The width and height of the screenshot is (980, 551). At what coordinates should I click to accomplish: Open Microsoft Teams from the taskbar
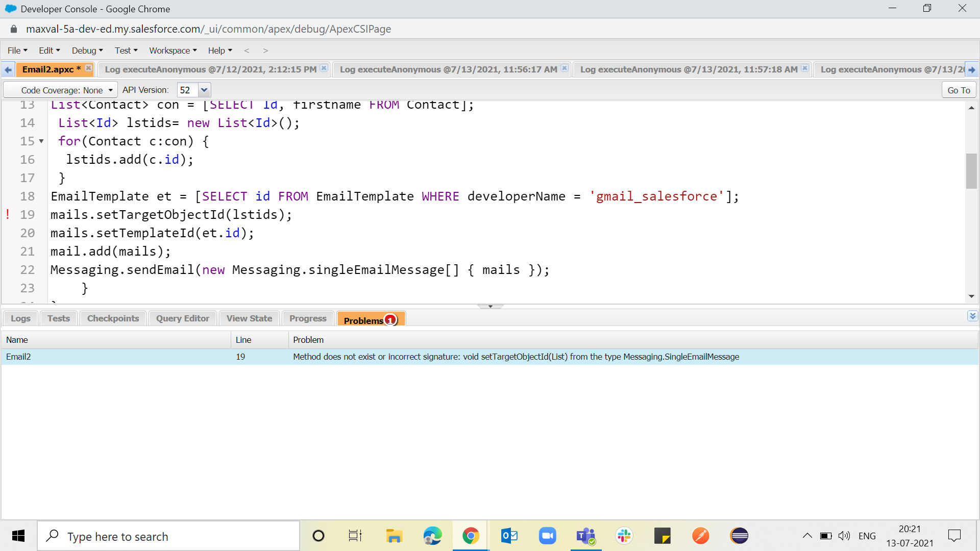586,536
